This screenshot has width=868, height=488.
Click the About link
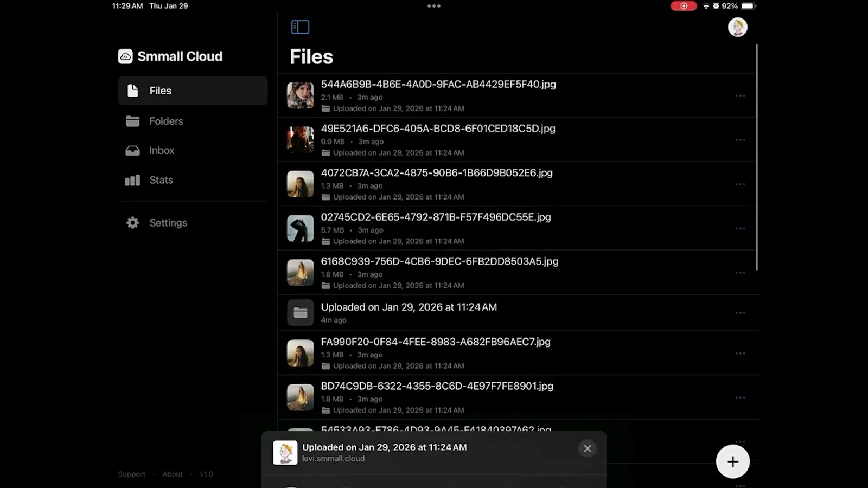pos(173,474)
